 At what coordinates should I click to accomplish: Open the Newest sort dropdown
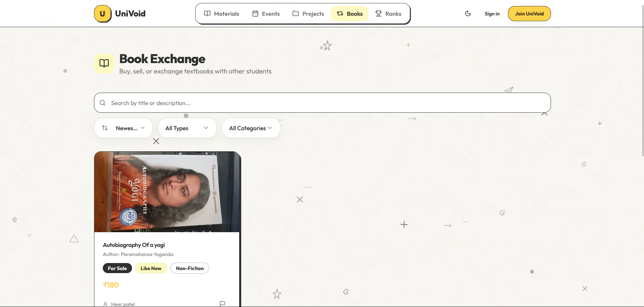[124, 128]
